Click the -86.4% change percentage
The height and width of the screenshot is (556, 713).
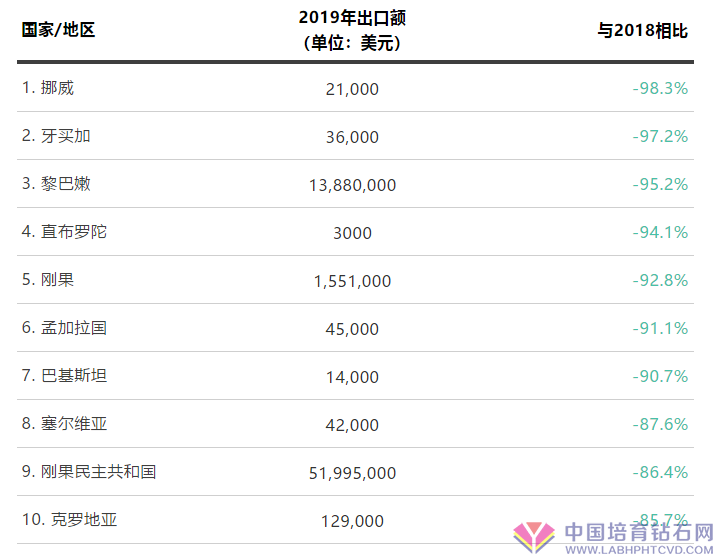click(x=660, y=472)
